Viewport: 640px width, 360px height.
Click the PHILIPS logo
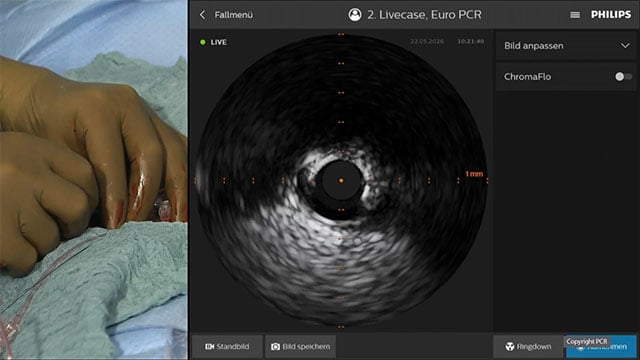(x=611, y=15)
